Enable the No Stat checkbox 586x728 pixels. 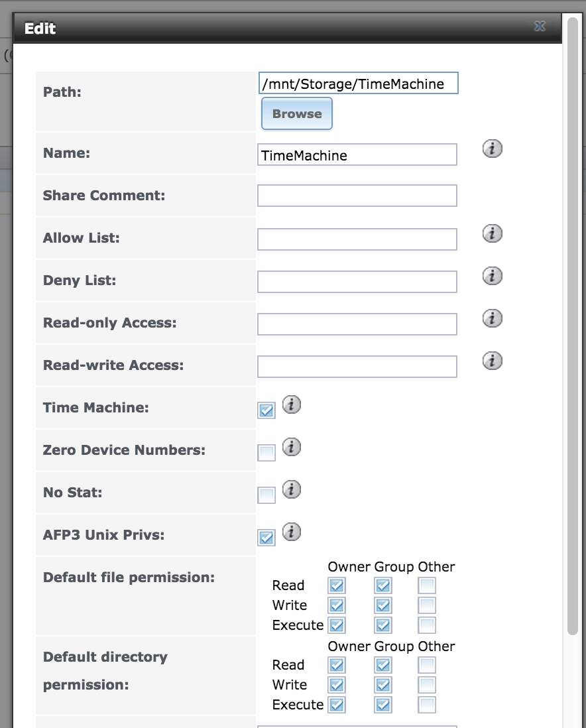(266, 495)
